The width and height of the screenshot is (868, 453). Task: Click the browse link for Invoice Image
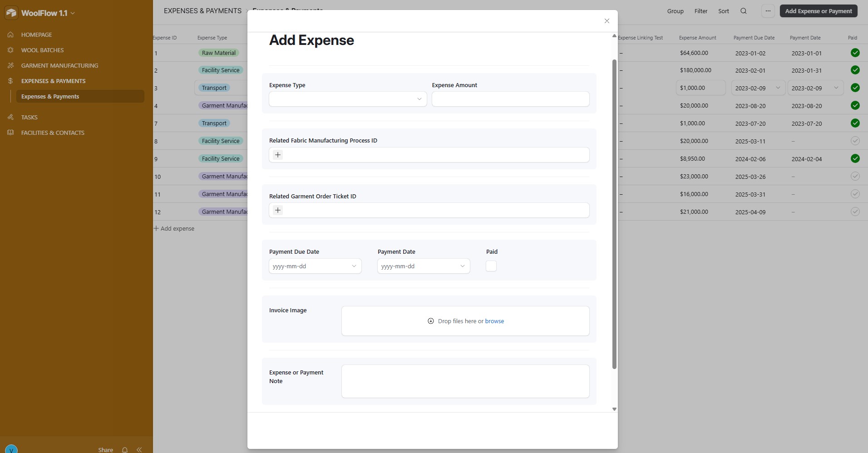coord(494,321)
